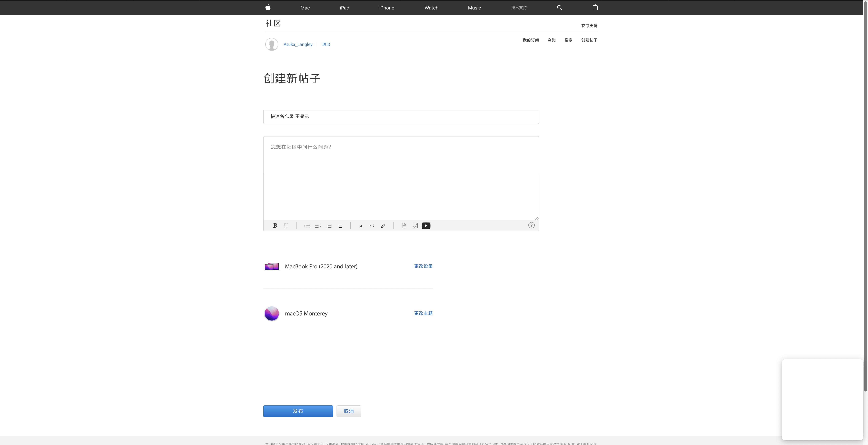Click the 取消 button
The height and width of the screenshot is (445, 868).
coord(348,411)
